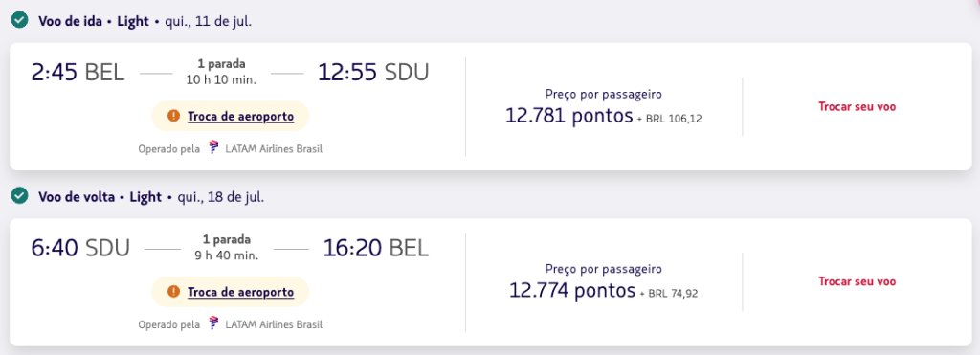This screenshot has width=980, height=355.
Task: Open Troca de aeroporto link for BEL–SDU flight
Action: [x=240, y=116]
